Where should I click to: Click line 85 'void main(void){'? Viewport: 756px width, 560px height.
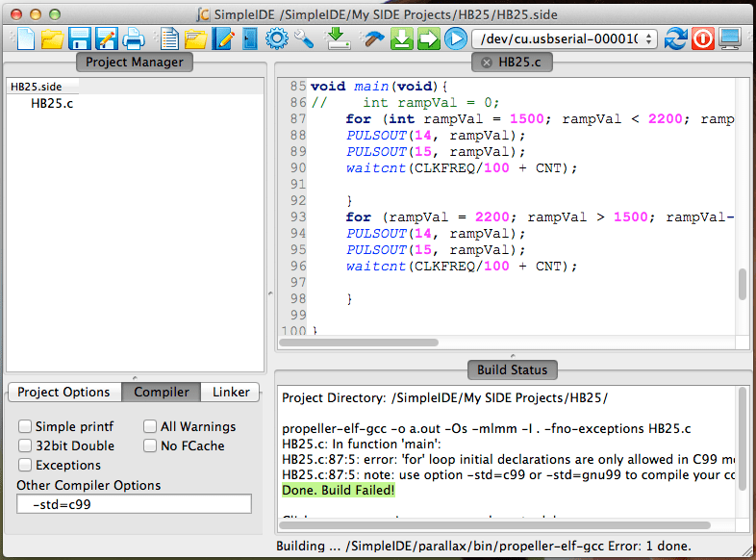379,87
